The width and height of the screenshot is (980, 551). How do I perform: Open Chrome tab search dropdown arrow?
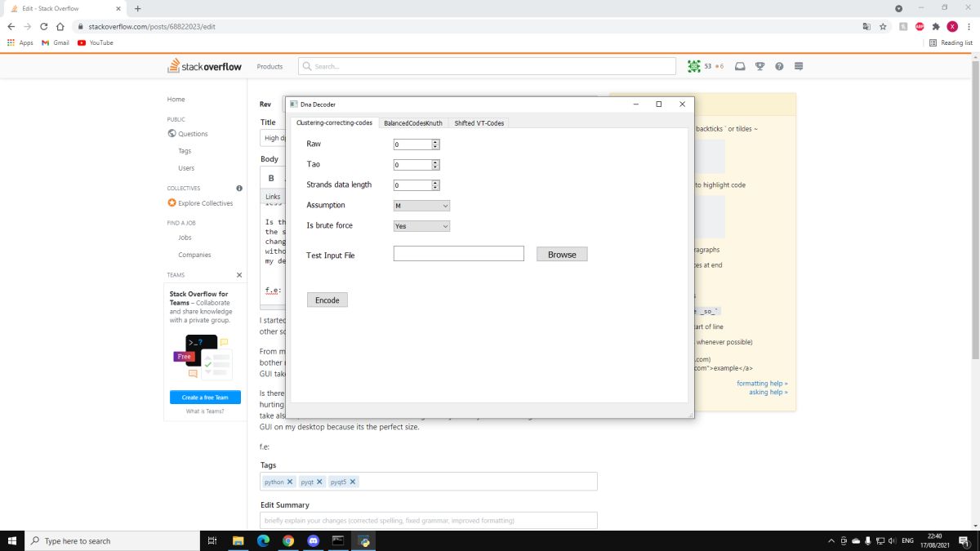pos(899,8)
